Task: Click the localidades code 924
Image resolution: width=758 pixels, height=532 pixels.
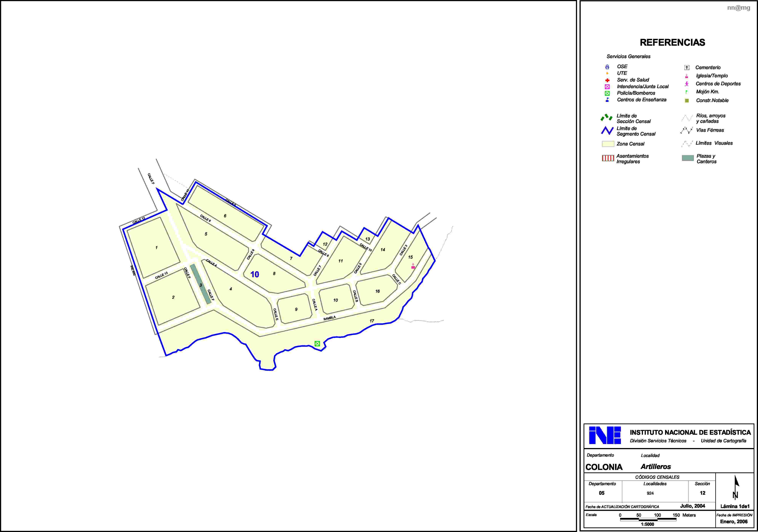Action: 650,493
